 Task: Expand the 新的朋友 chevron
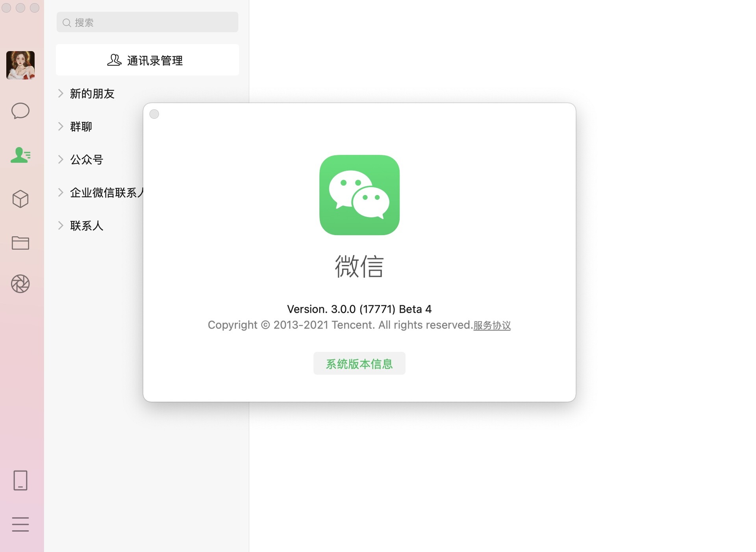[61, 93]
